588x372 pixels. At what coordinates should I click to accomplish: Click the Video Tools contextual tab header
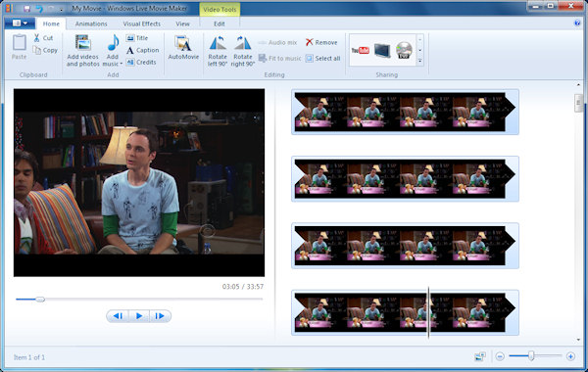tap(220, 10)
